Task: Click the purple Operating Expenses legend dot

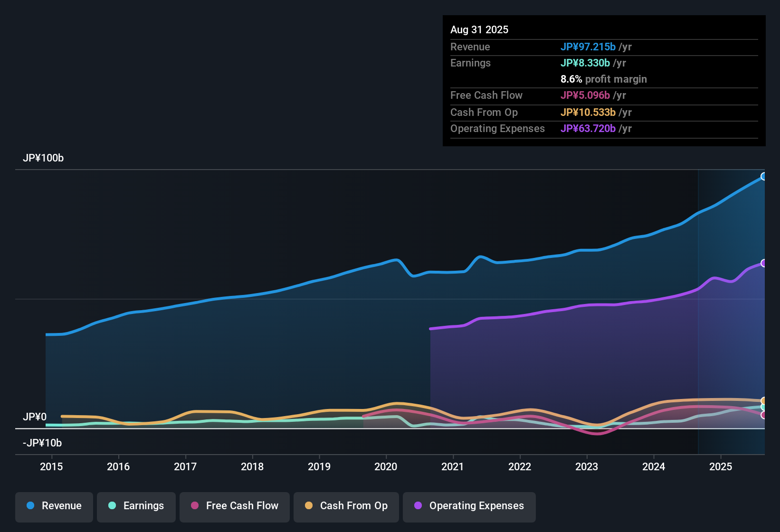Action: coord(418,506)
